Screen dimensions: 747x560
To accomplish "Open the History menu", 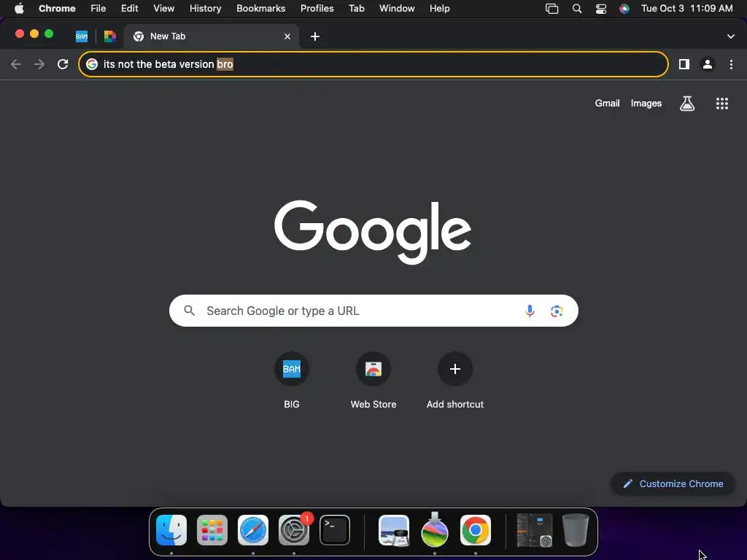I will click(x=205, y=9).
